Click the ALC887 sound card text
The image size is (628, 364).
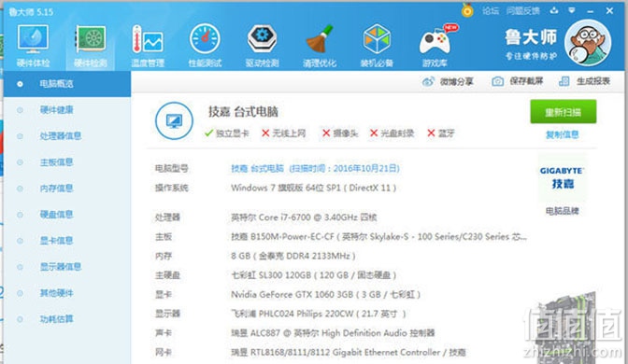pyautogui.click(x=333, y=333)
